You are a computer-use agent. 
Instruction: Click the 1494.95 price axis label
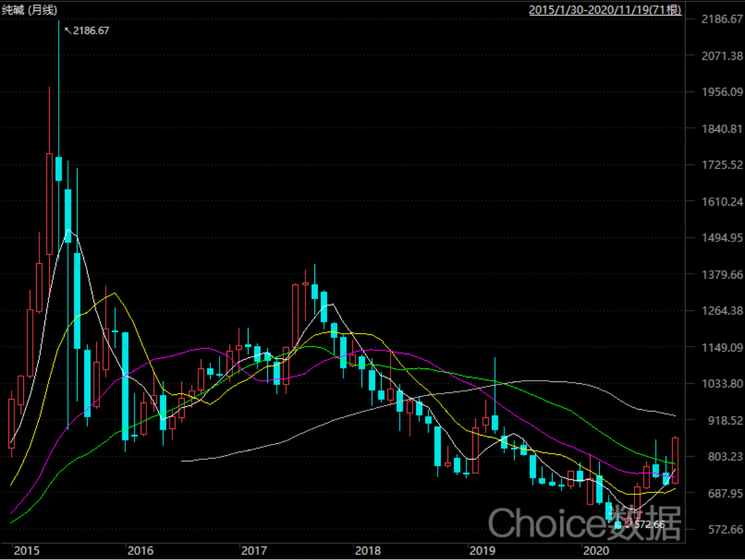722,238
